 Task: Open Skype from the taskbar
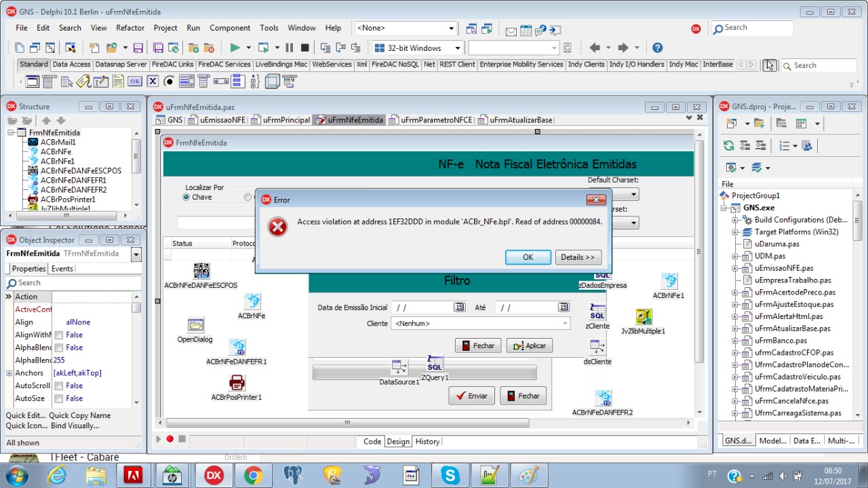[450, 475]
